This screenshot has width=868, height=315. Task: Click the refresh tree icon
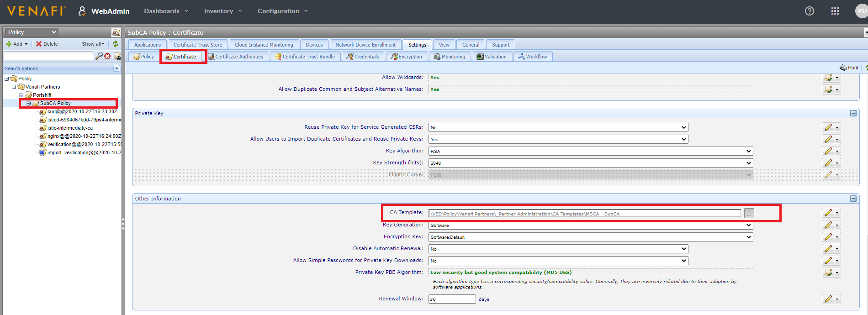pyautogui.click(x=116, y=44)
